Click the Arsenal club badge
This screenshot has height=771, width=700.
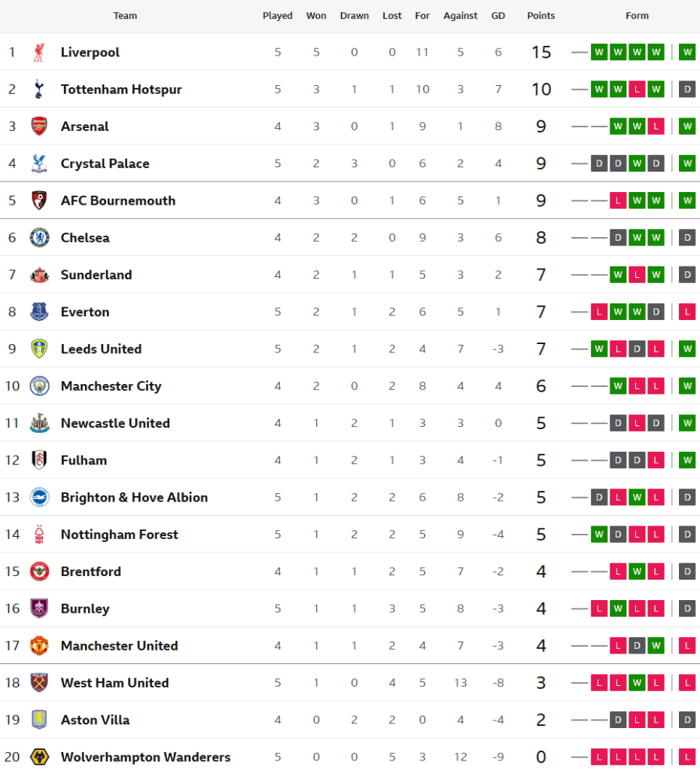point(39,126)
